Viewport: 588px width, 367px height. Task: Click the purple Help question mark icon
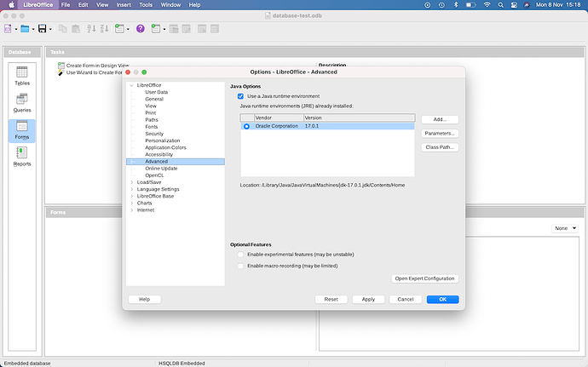point(141,29)
